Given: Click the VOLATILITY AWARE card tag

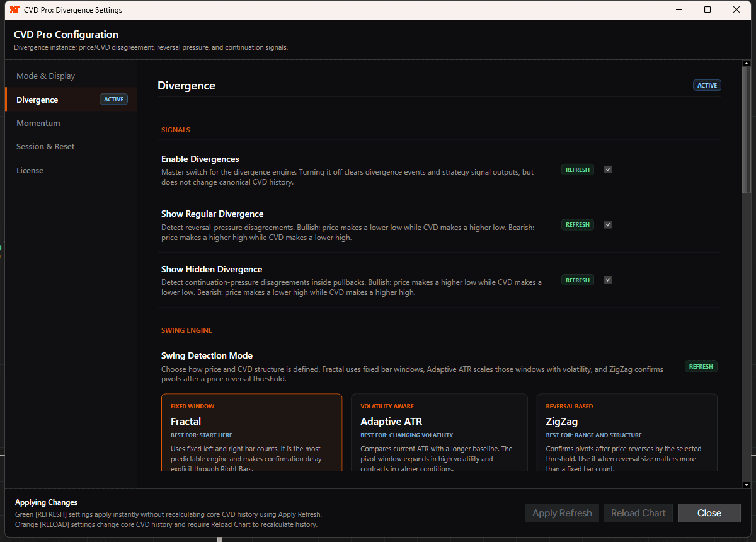Looking at the screenshot, I should point(387,407).
